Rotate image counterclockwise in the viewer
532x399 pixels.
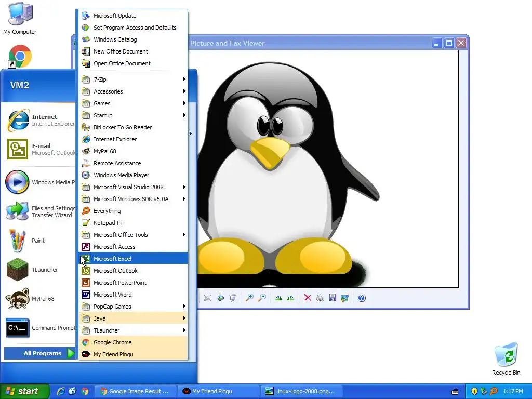coord(291,298)
